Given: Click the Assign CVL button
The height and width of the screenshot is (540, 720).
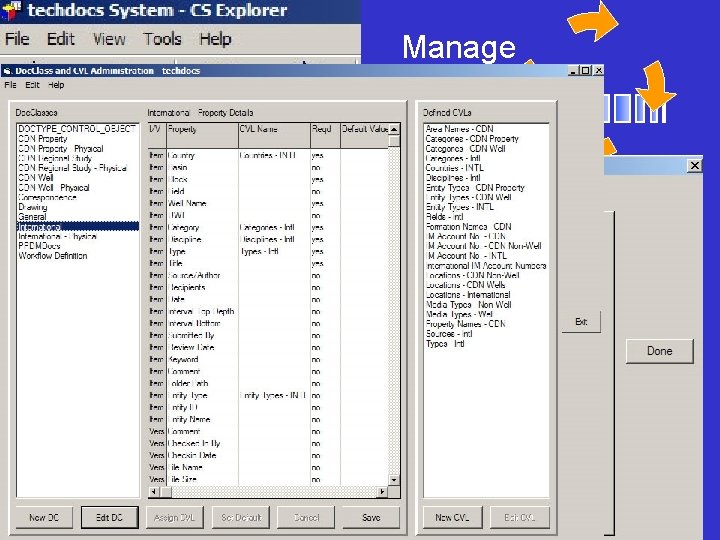Looking at the screenshot, I should point(174,518).
